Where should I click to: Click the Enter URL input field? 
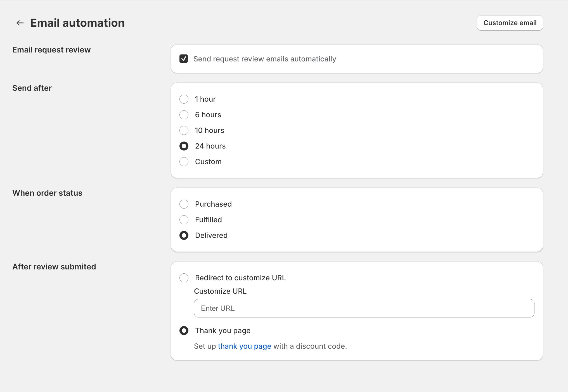(364, 308)
